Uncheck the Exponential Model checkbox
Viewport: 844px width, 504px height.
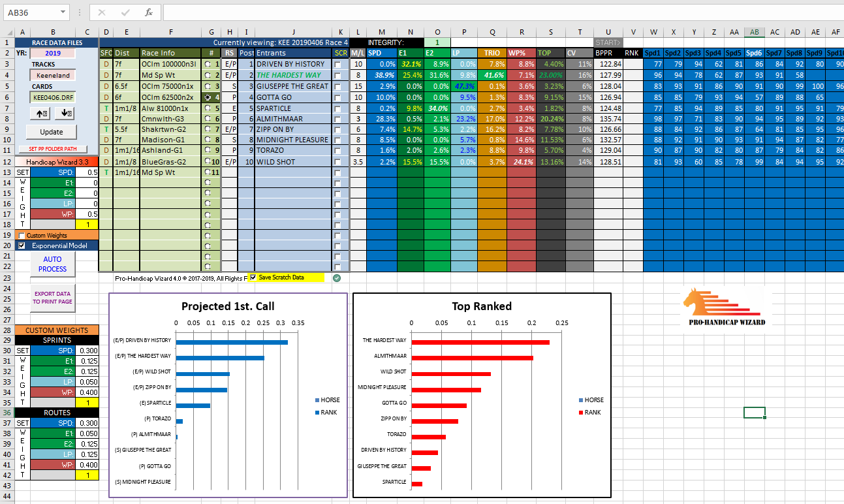point(22,245)
